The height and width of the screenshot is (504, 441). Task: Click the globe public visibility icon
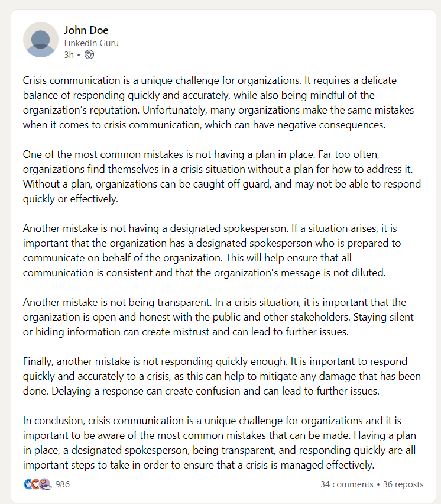(89, 54)
